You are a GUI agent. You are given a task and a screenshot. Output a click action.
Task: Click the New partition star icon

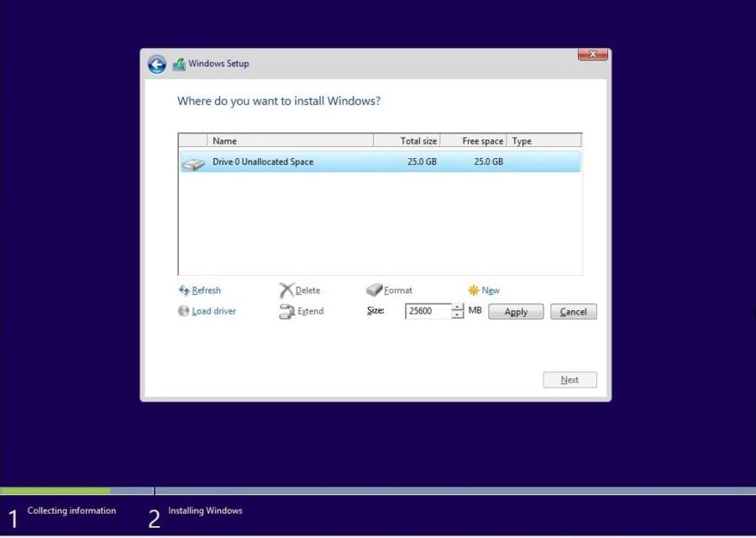[474, 290]
